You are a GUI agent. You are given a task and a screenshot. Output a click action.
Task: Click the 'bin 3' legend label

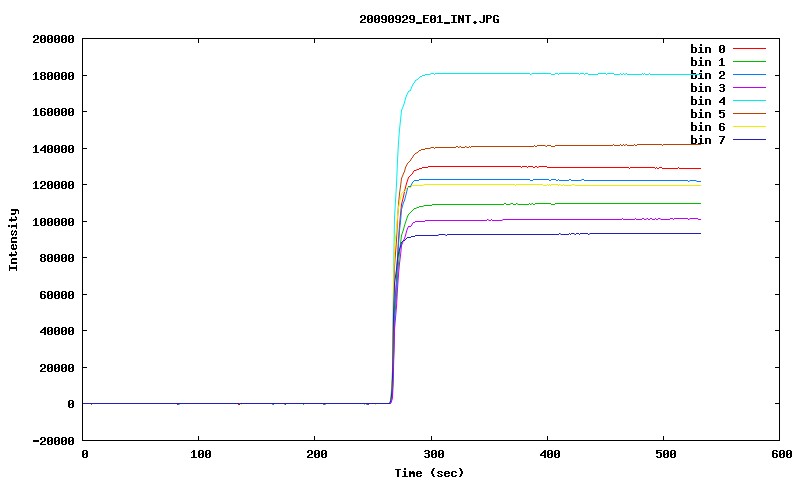[x=708, y=88]
